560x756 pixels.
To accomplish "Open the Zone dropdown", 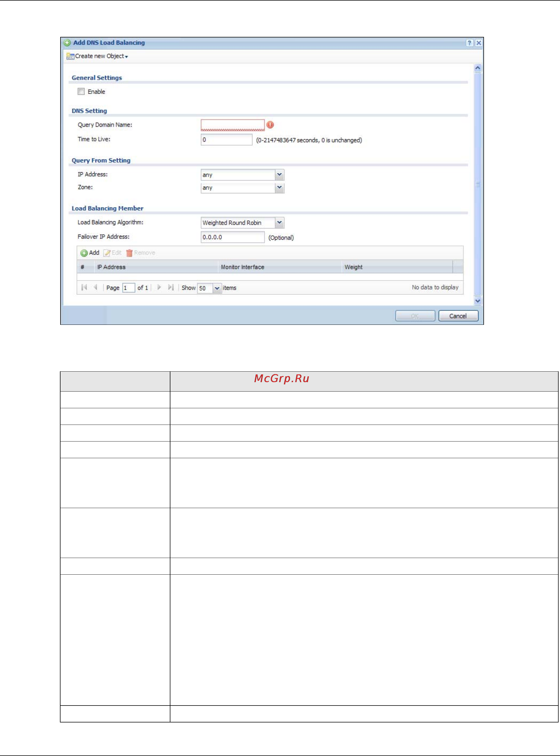I will [279, 188].
